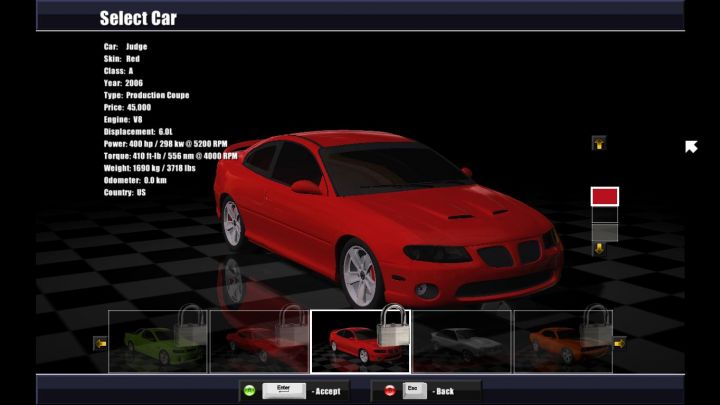Click the Select Car screen title
This screenshot has height=405, width=720.
[x=138, y=18]
